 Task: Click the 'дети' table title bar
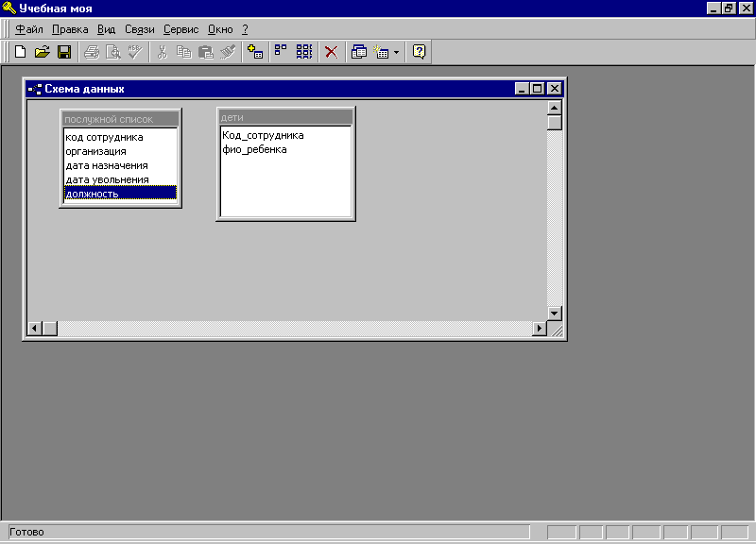(286, 117)
